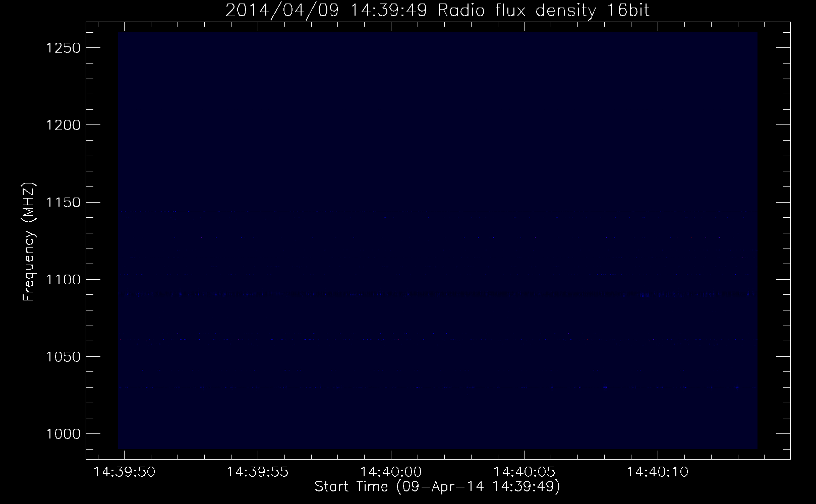Select the 1000 frequency tick label
The height and width of the screenshot is (504, 816).
(64, 434)
